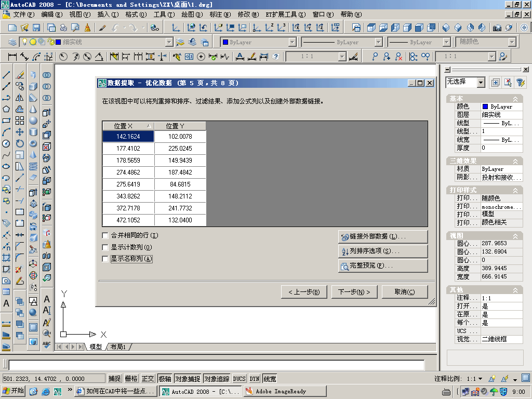Screen dimensions: 532x399
Task: Switch to the 布局1 layout tab
Action: [x=118, y=347]
